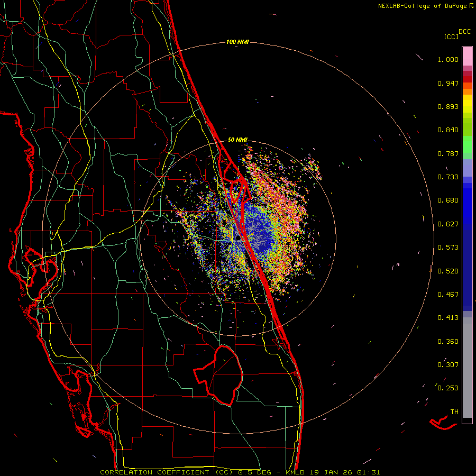Click the 1.000 value on the legend

(x=448, y=59)
